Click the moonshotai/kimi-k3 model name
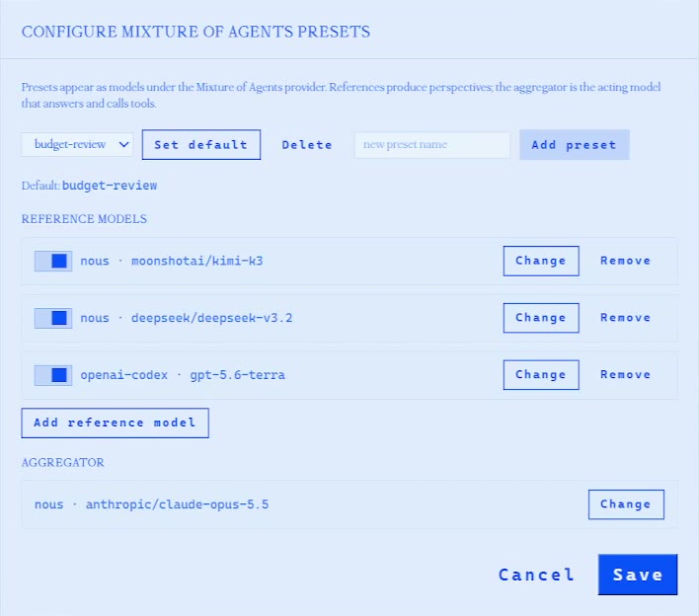Screen dimensions: 699x616 197,261
